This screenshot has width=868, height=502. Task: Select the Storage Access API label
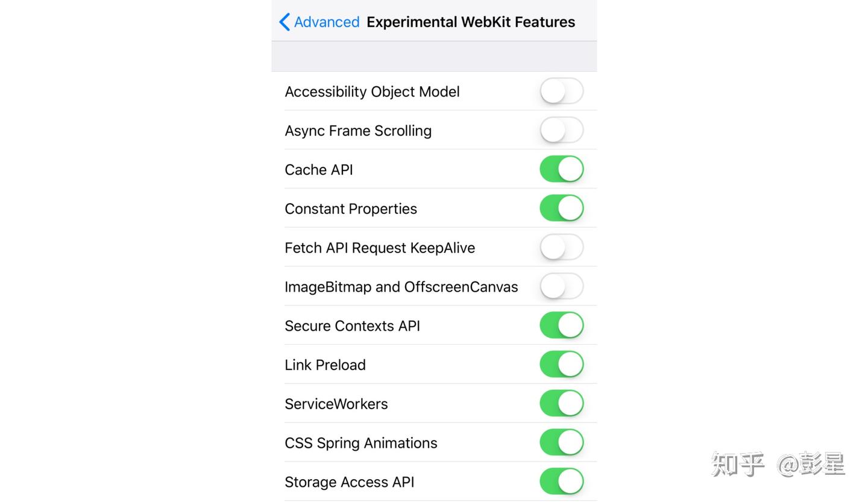(x=349, y=482)
